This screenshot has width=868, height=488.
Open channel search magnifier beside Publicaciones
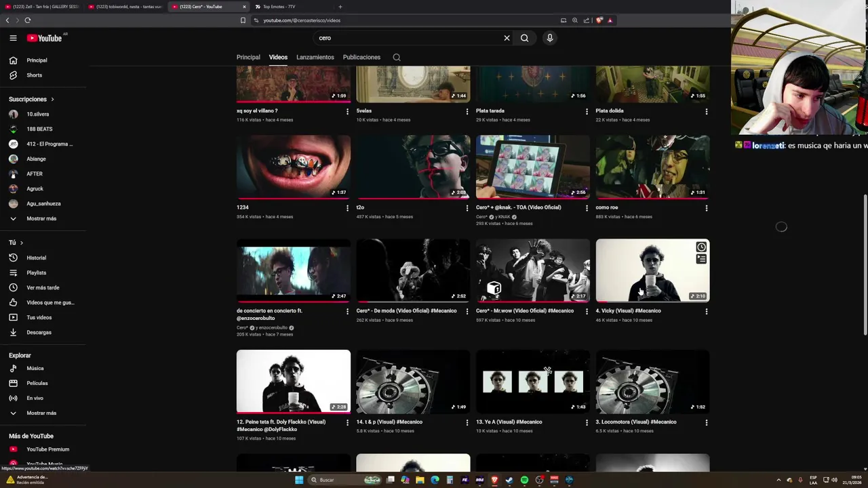tap(397, 58)
